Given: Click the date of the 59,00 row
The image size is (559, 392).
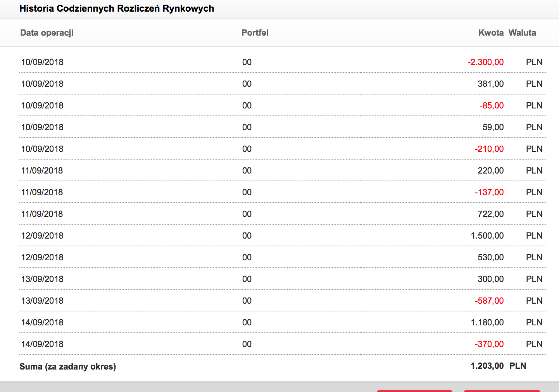Looking at the screenshot, I should click(x=42, y=127).
